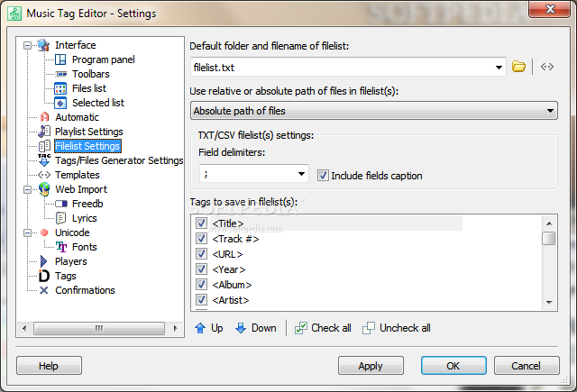
Task: Click the Confirmations X icon
Action: tap(44, 290)
